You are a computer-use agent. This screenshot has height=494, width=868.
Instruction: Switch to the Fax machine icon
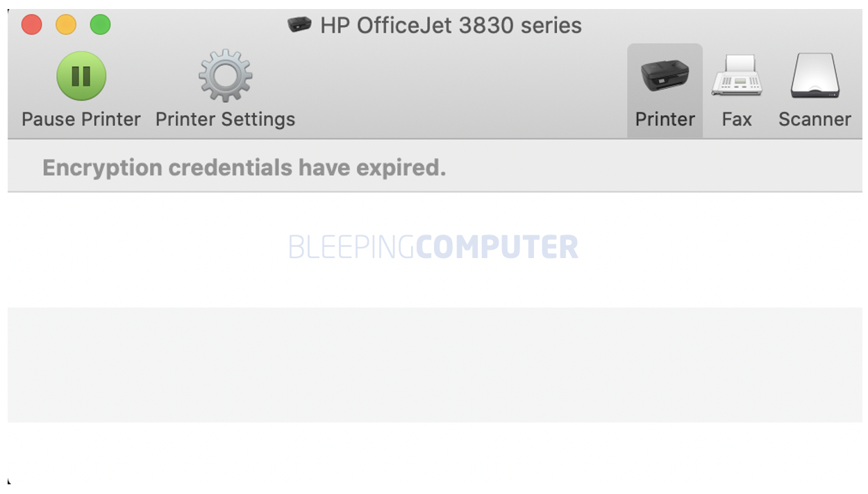click(737, 76)
